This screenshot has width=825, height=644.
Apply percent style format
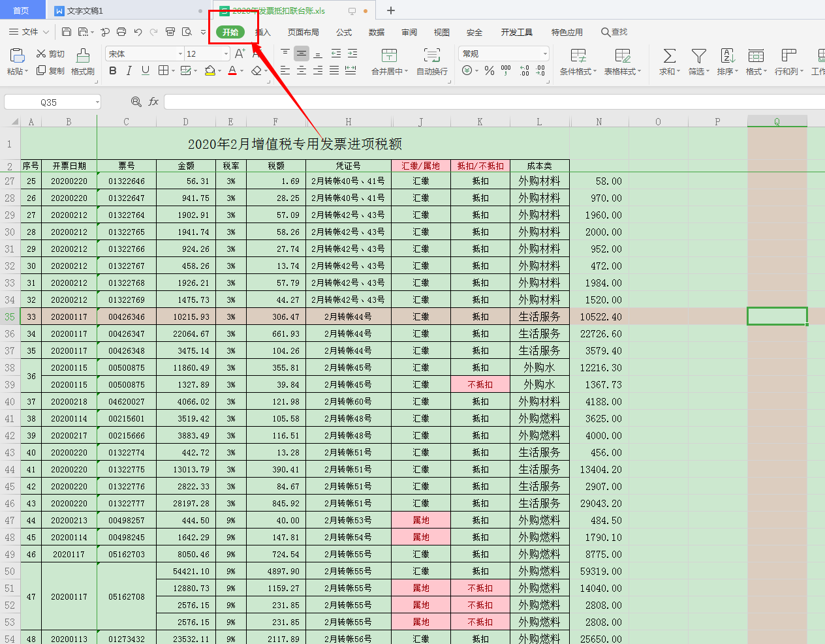tap(490, 70)
